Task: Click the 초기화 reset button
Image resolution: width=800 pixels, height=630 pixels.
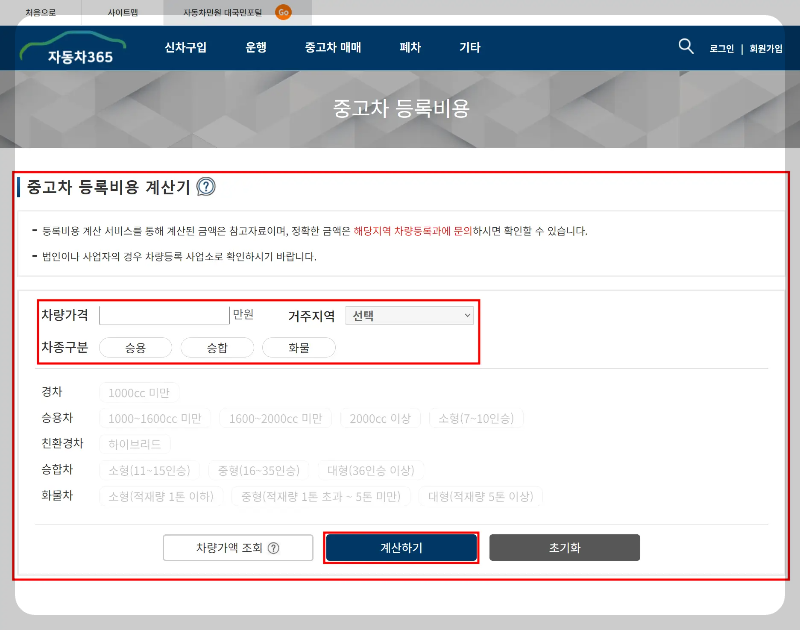Action: point(564,547)
